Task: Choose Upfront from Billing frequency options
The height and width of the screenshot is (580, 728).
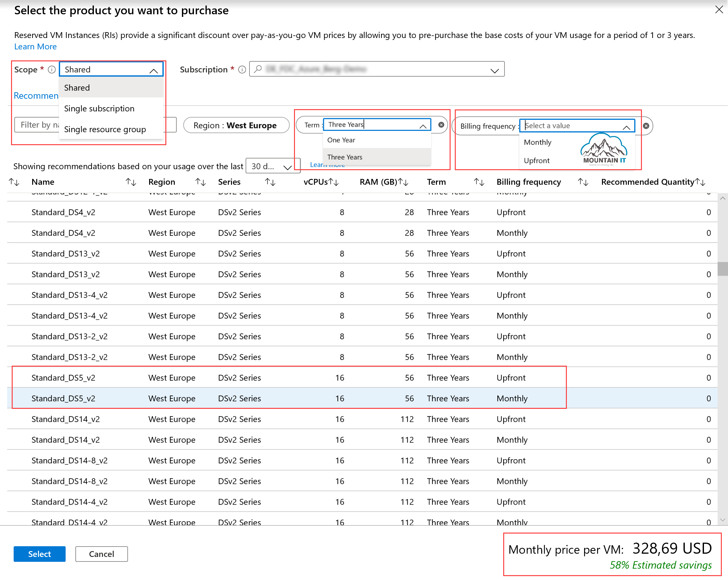Action: [536, 160]
